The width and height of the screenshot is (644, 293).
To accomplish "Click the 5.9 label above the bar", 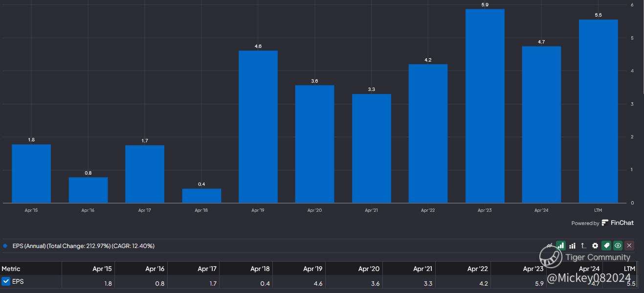I will point(485,4).
